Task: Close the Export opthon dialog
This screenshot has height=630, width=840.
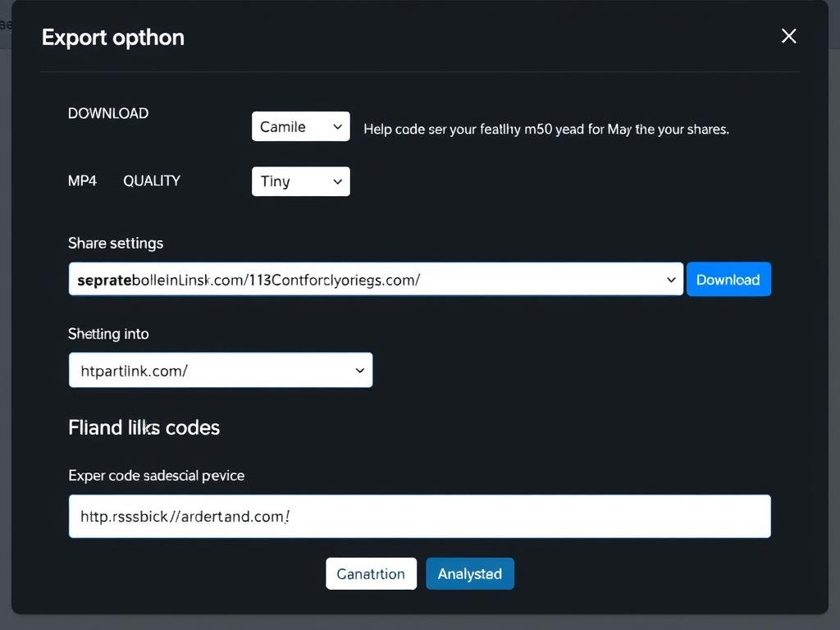Action: (788, 36)
